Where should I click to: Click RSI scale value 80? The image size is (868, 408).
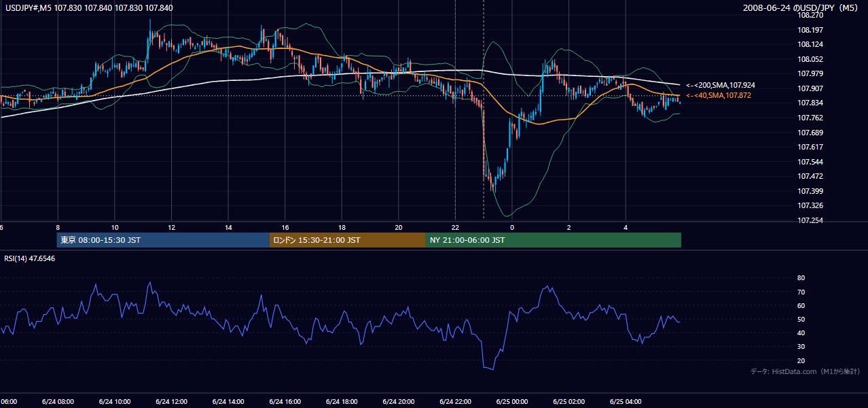801,278
